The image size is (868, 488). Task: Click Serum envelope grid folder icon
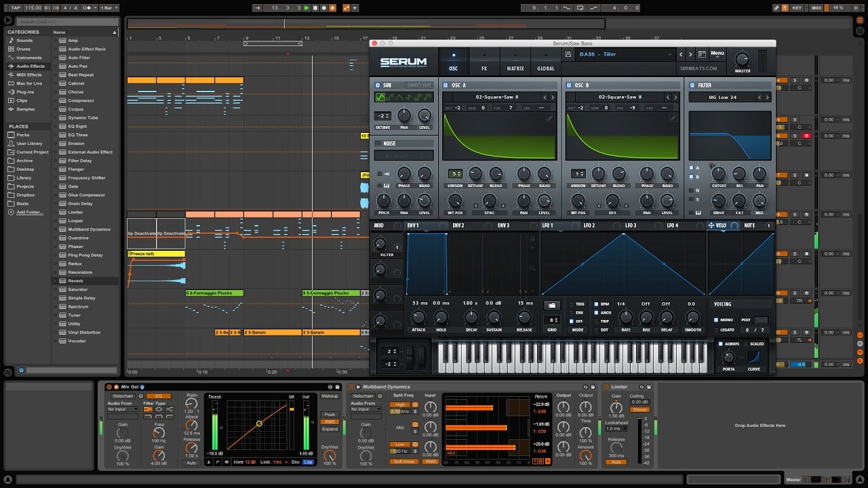click(x=552, y=306)
